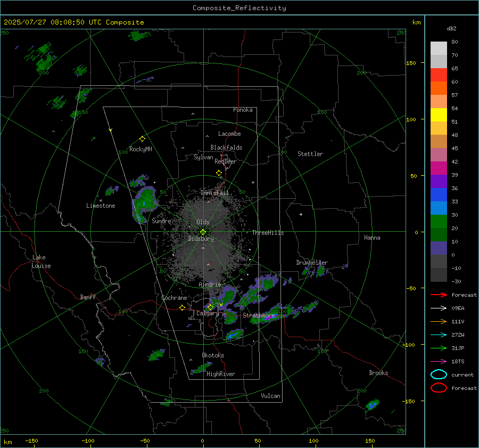
Task: Click the Innisfail town label
Action: [x=214, y=193]
